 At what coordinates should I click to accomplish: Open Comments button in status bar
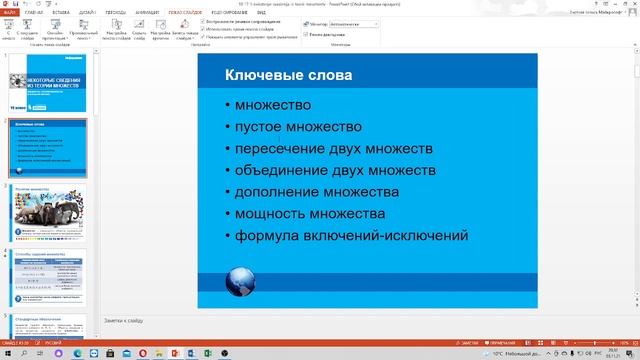[500, 343]
